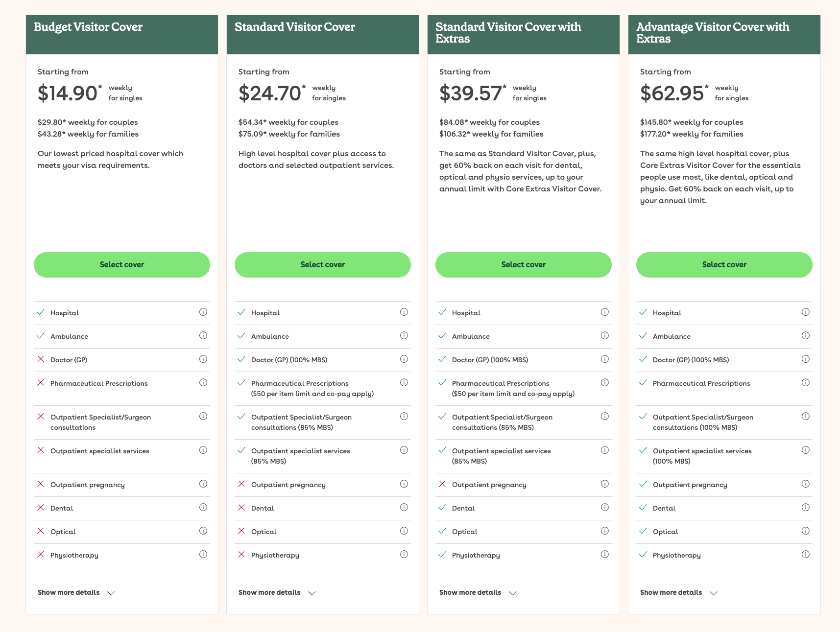Expand Show more details under Budget Visitor Cover
The width and height of the screenshot is (840, 632).
[x=76, y=593]
